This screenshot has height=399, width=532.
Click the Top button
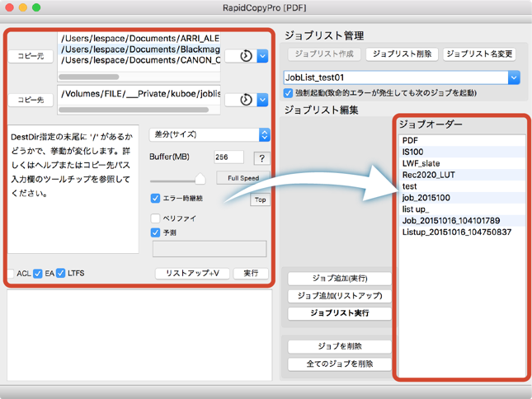(x=261, y=199)
